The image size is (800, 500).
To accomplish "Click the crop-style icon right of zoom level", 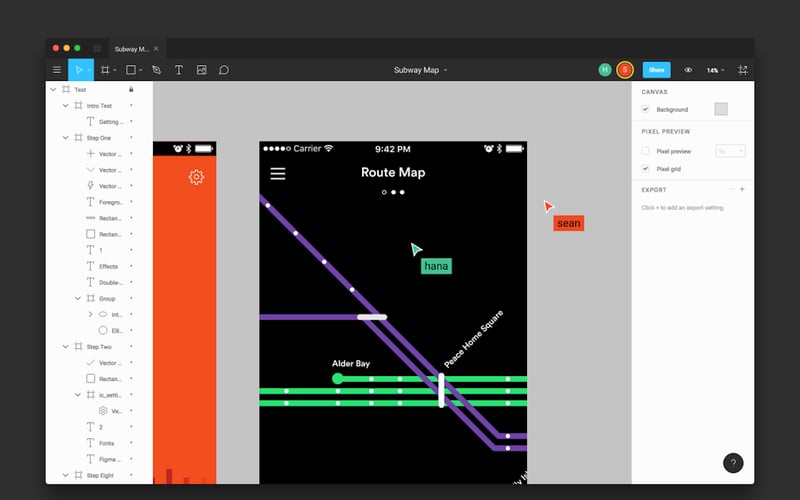I will coord(743,70).
